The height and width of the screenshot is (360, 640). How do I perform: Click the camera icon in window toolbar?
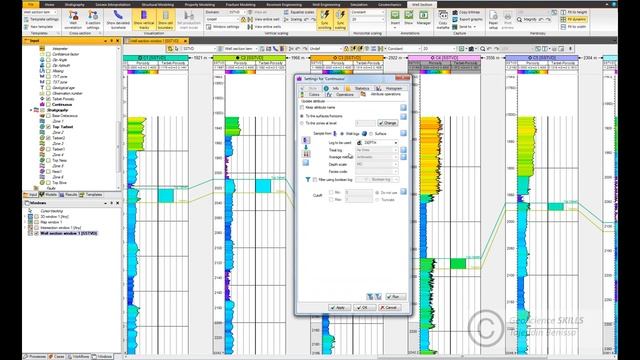coord(471,49)
